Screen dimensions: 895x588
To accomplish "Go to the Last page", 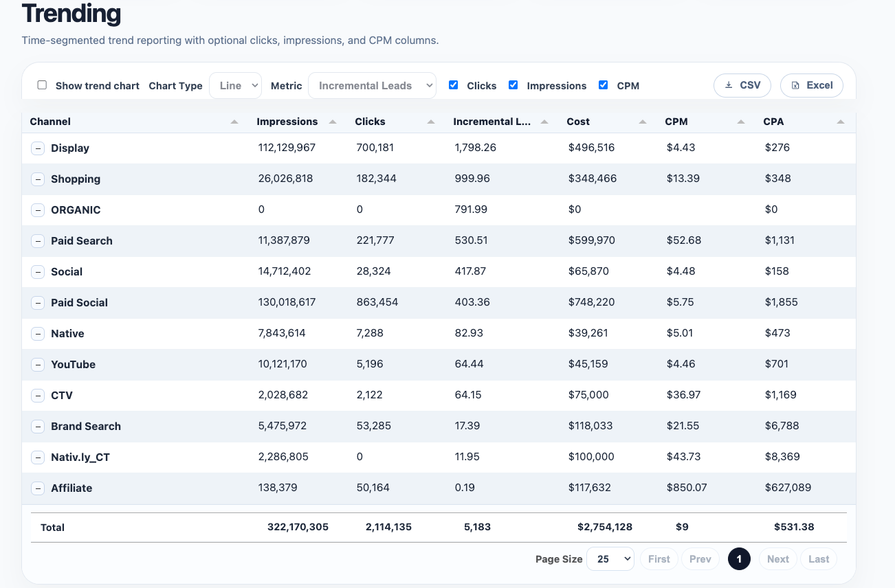I will pyautogui.click(x=819, y=559).
